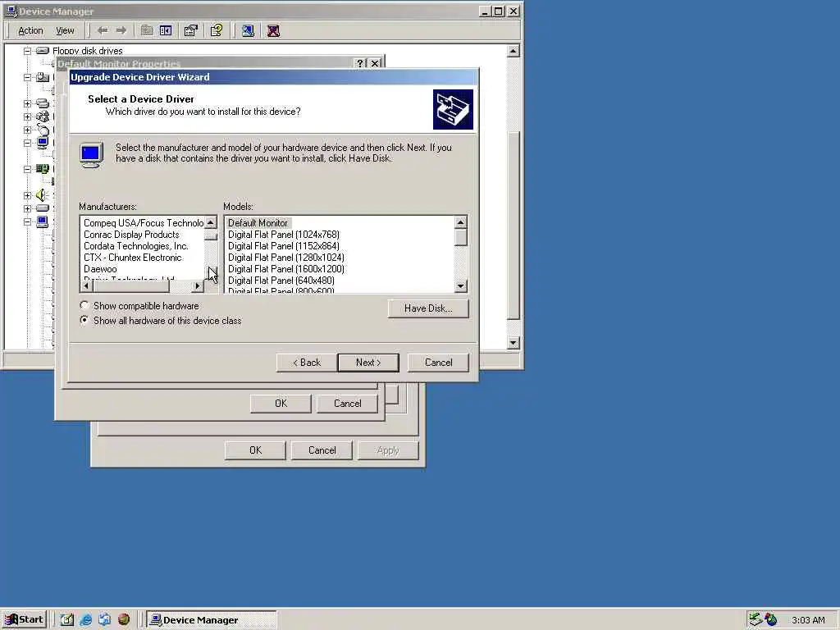The width and height of the screenshot is (840, 630).
Task: Launch Outlook Express from quick launch
Action: click(104, 620)
